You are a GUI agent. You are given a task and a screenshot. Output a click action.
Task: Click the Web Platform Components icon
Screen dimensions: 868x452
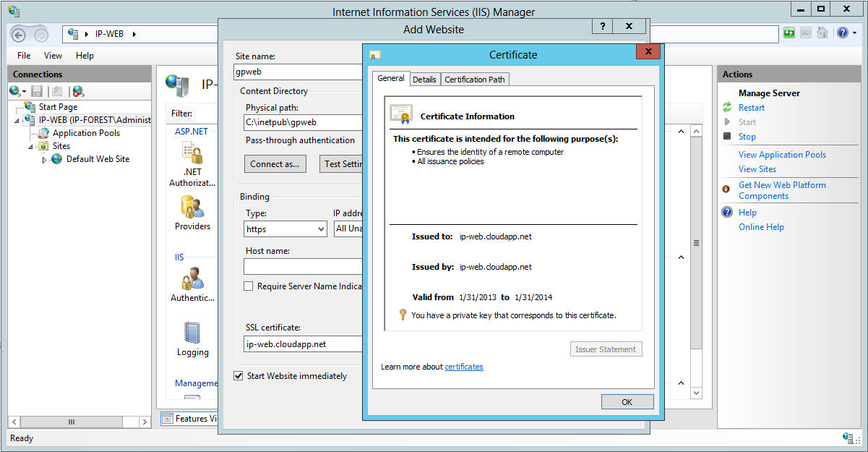[x=727, y=188]
